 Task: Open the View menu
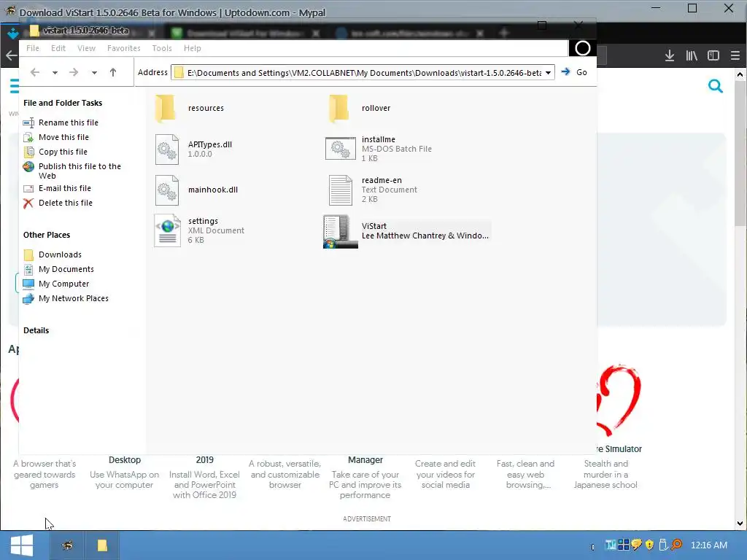pyautogui.click(x=86, y=48)
